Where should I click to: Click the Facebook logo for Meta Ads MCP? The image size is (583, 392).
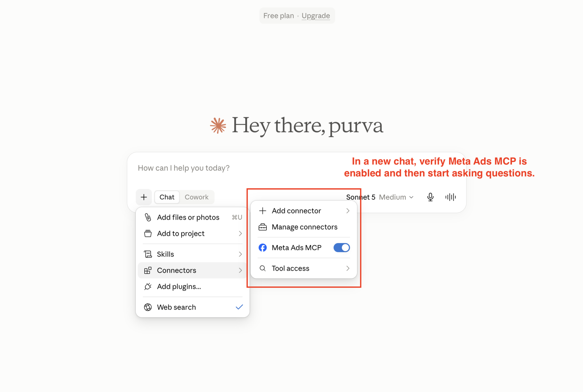[263, 248]
